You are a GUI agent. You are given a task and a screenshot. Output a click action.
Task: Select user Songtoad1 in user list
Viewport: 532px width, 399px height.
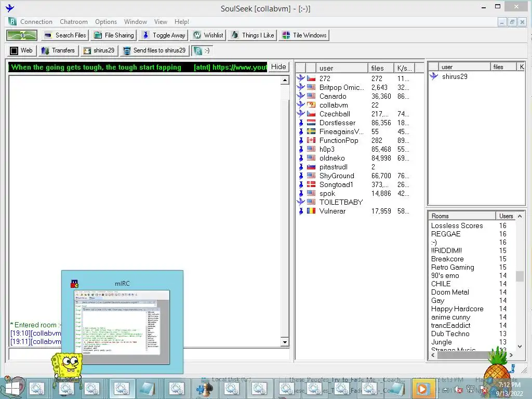click(x=336, y=184)
